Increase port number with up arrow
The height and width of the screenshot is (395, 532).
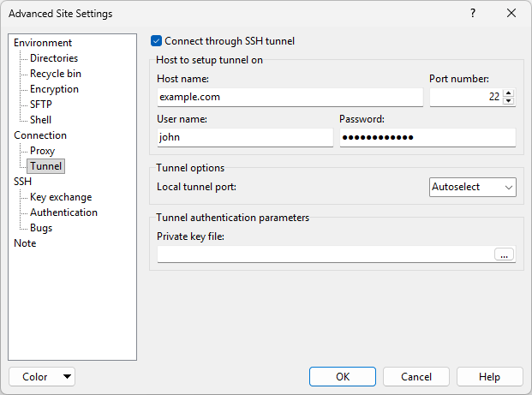click(509, 93)
